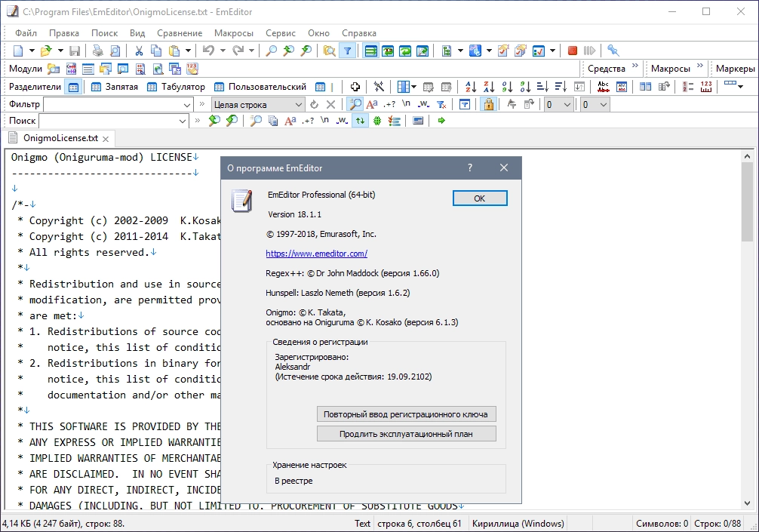
Task: Undo the last action with the Undo arrow
Action: 209,51
